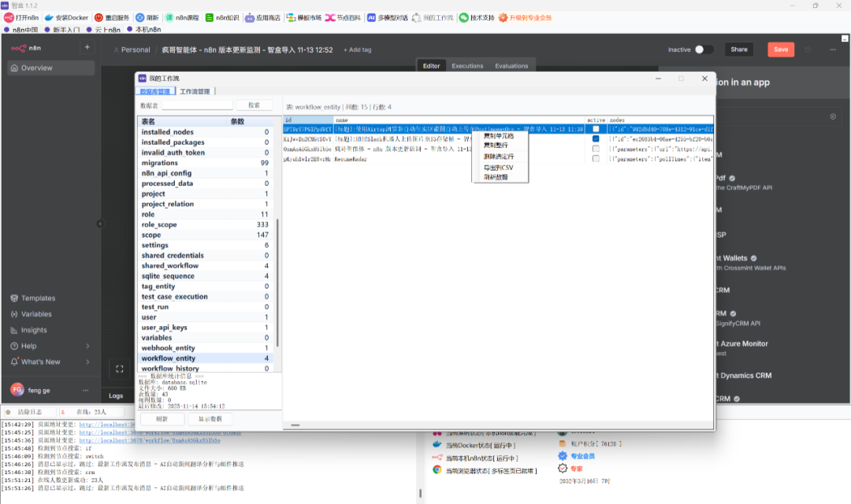Click the fullscreen canvas icon above Logs

[120, 369]
